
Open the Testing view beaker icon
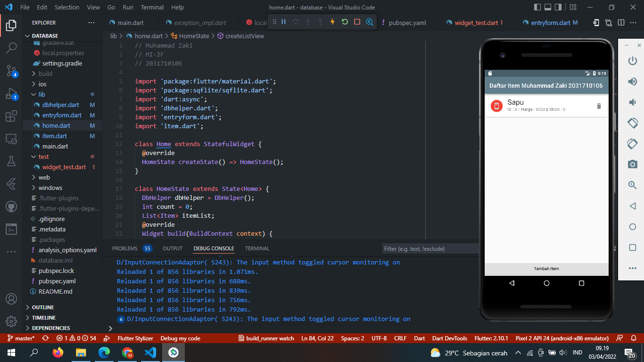(x=11, y=161)
